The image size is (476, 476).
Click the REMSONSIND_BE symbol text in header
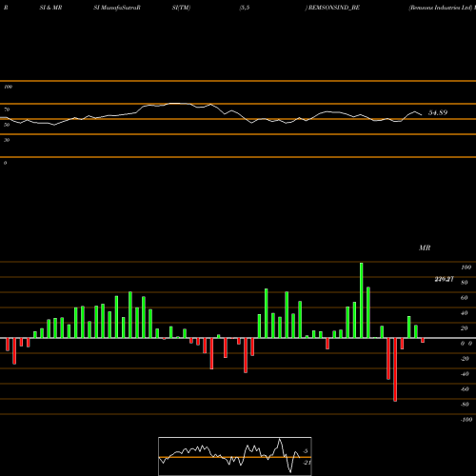click(x=334, y=8)
